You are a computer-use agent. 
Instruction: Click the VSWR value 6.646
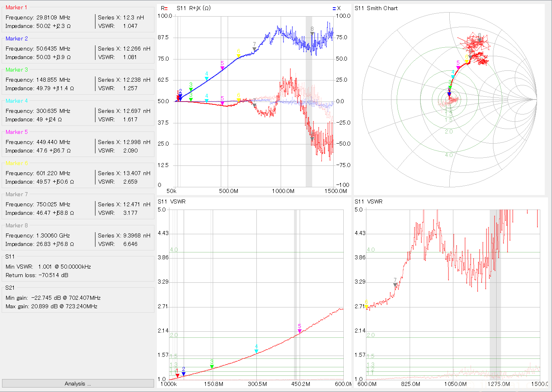(x=130, y=244)
